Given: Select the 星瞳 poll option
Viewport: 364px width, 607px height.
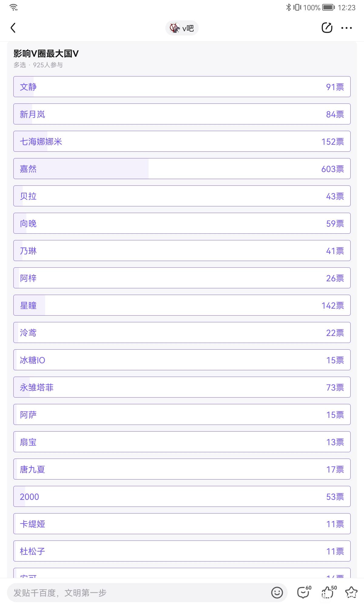Looking at the screenshot, I should coord(182,305).
